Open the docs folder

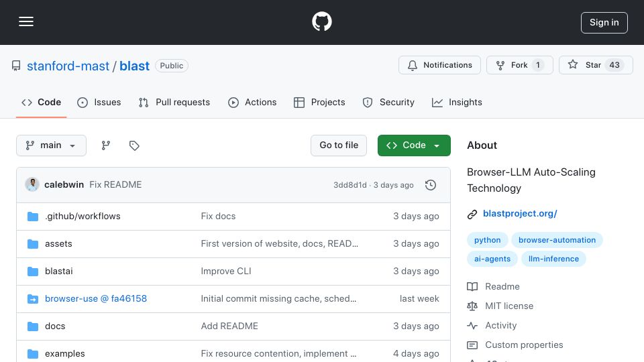(x=55, y=326)
